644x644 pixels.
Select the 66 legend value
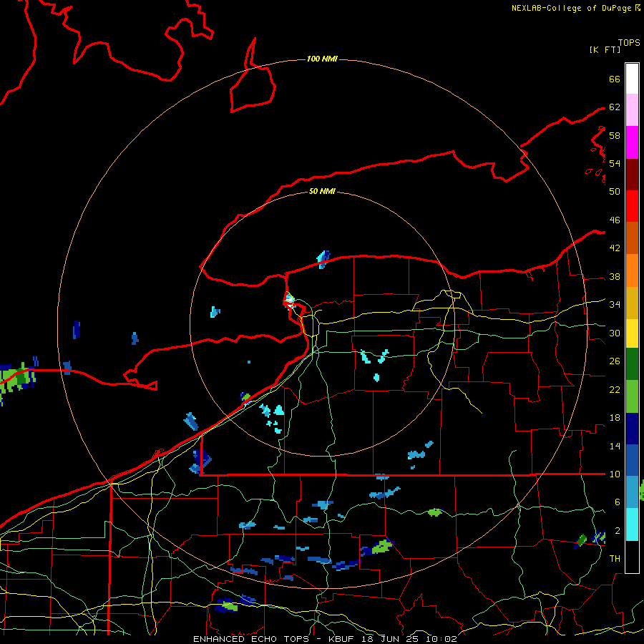pos(615,79)
